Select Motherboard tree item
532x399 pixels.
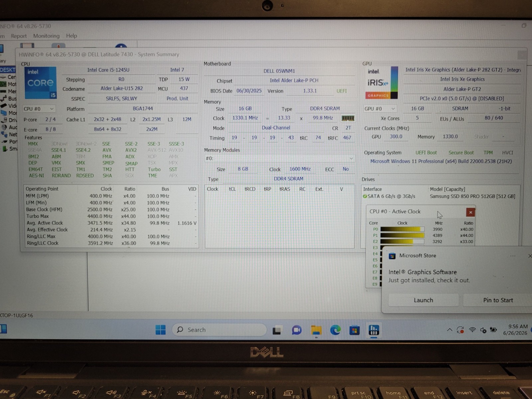coord(8,84)
